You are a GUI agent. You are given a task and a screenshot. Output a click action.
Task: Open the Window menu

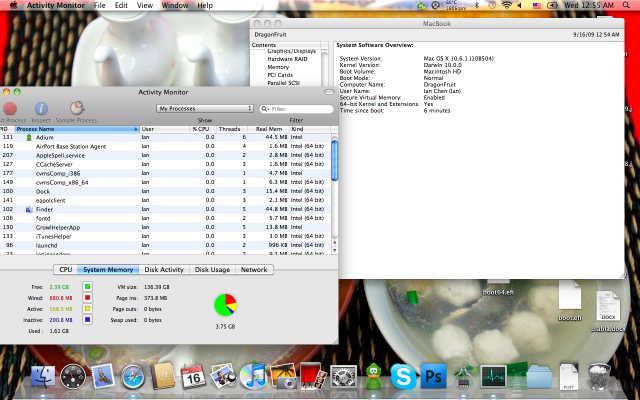click(x=175, y=5)
